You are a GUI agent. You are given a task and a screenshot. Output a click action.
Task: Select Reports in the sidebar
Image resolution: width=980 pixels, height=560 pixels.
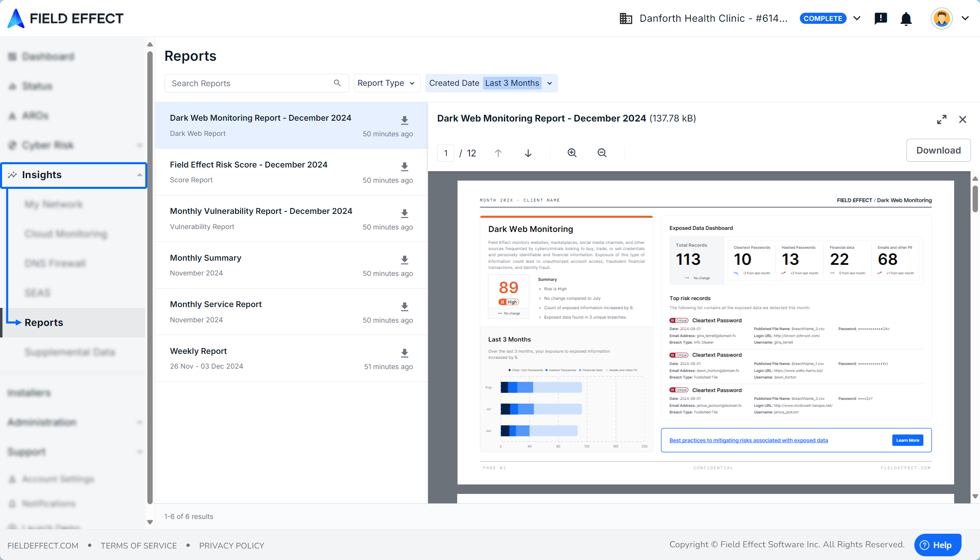coord(44,323)
